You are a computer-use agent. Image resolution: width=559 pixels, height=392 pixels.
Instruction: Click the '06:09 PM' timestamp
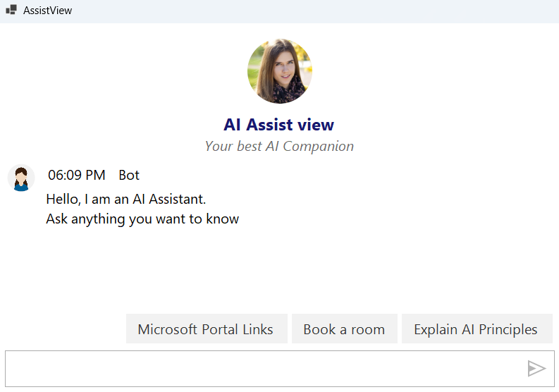click(77, 175)
